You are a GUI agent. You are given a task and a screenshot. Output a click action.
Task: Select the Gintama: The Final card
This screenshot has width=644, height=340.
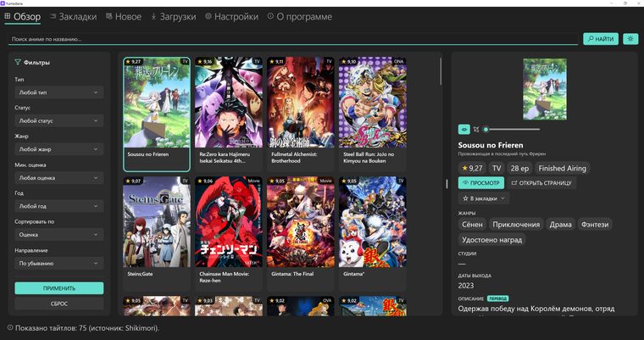click(x=300, y=233)
